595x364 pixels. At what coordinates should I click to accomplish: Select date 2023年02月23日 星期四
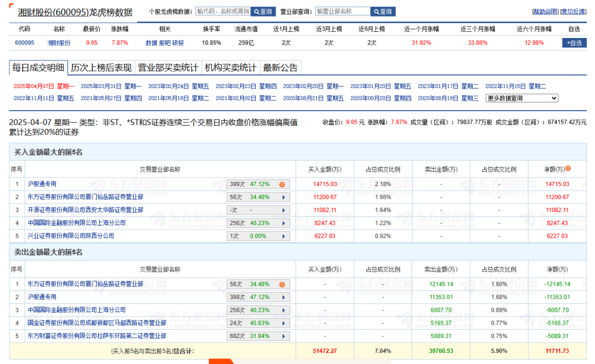coord(246,86)
